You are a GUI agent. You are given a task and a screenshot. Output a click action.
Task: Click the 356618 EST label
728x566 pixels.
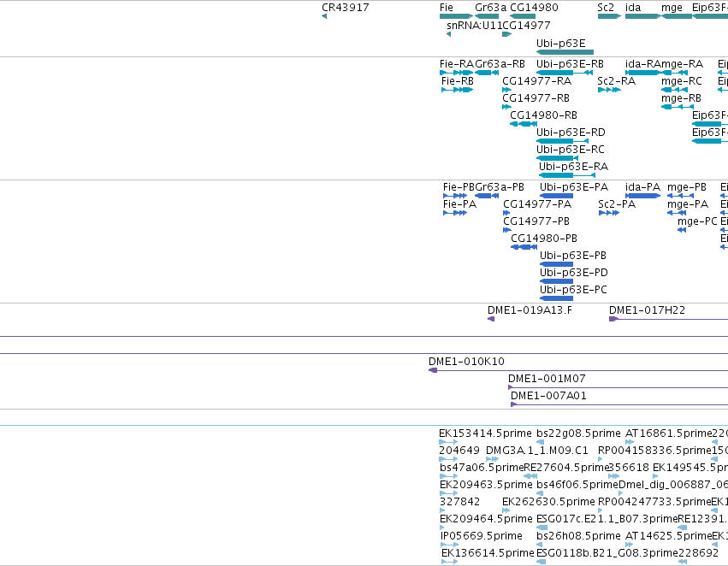(629, 469)
